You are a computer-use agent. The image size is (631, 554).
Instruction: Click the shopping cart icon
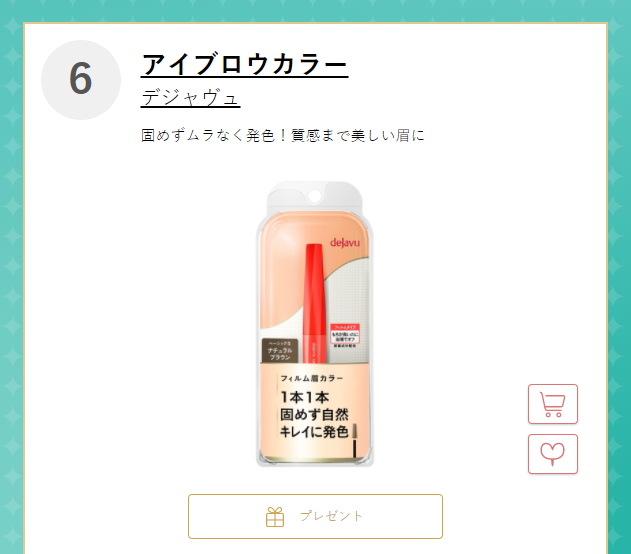(x=552, y=404)
